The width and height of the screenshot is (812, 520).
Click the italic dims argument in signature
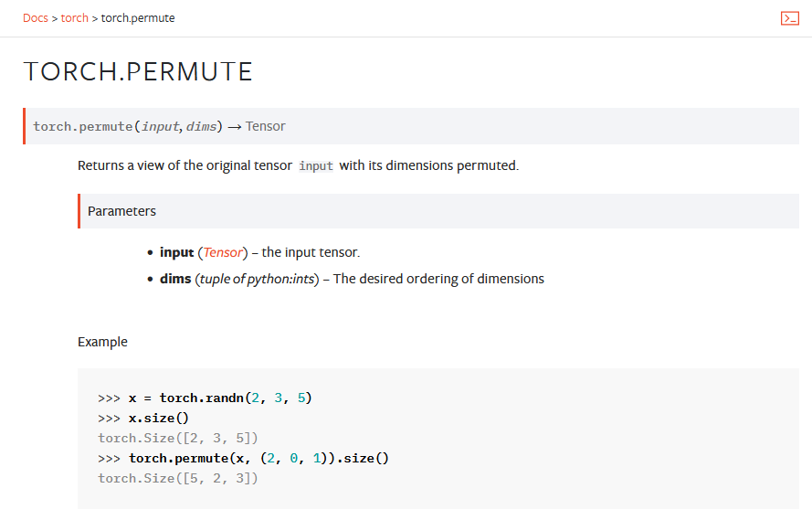(201, 126)
